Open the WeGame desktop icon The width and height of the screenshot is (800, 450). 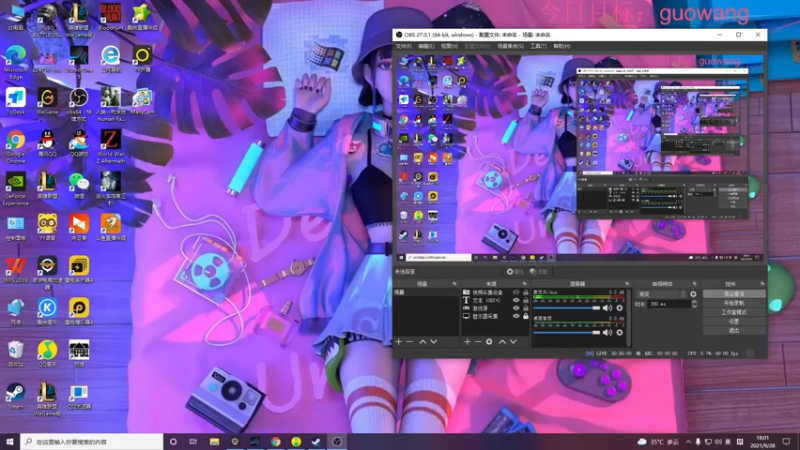pos(47,101)
